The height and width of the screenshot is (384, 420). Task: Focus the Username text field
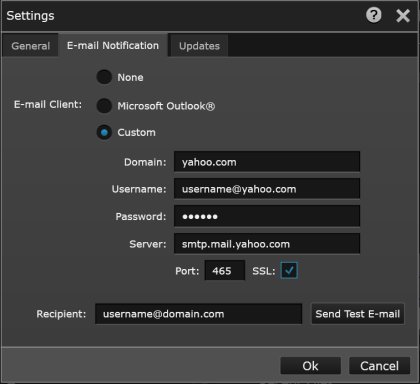[x=267, y=189]
